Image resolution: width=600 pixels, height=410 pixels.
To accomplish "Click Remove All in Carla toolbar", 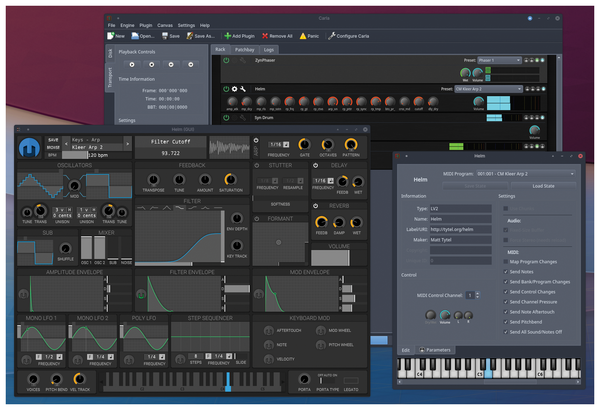I will (x=277, y=36).
